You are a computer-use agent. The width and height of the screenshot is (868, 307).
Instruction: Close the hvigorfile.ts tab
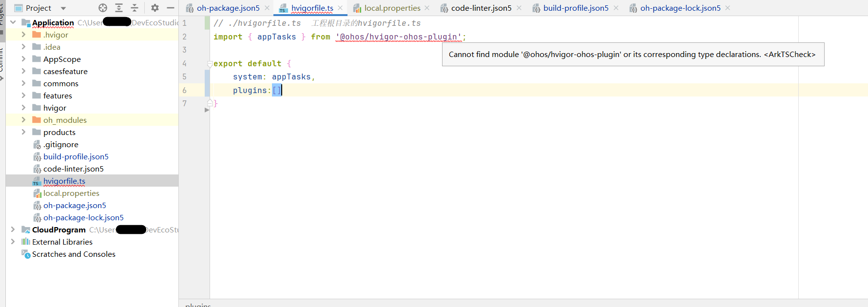click(340, 8)
